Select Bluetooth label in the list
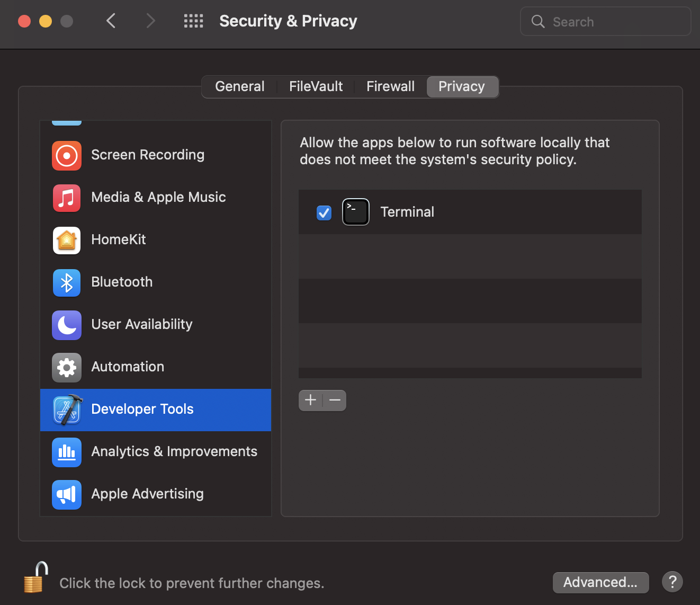The image size is (700, 605). [x=122, y=282]
